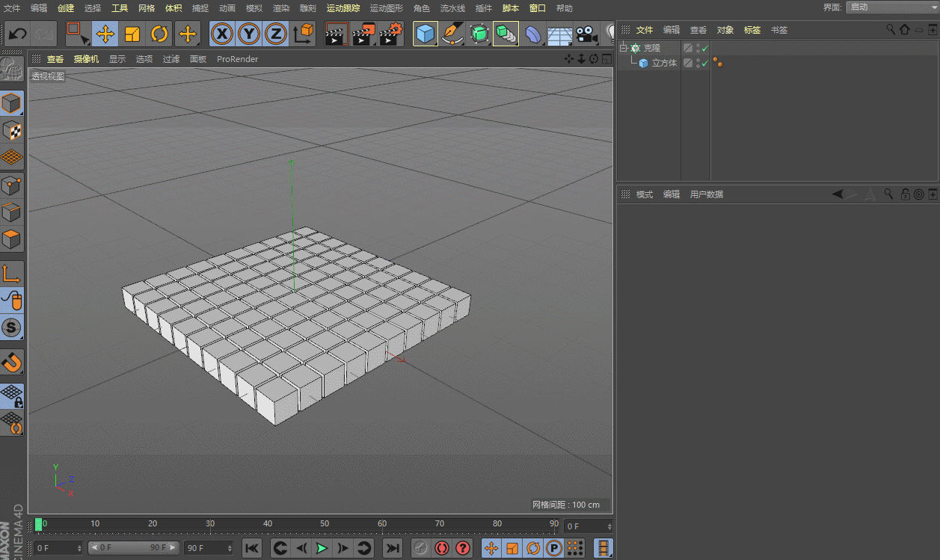Click the green playhead at frame 0
The height and width of the screenshot is (560, 940).
point(39,525)
